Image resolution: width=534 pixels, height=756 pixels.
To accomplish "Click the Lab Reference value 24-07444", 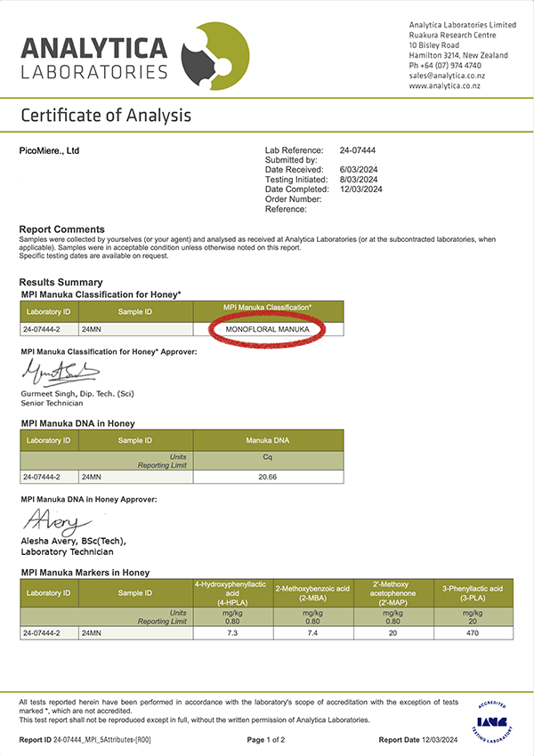I will pos(358,150).
